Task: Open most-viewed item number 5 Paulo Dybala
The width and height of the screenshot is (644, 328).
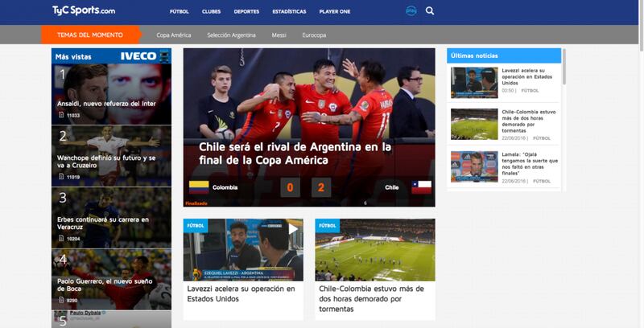Action: coord(111,319)
